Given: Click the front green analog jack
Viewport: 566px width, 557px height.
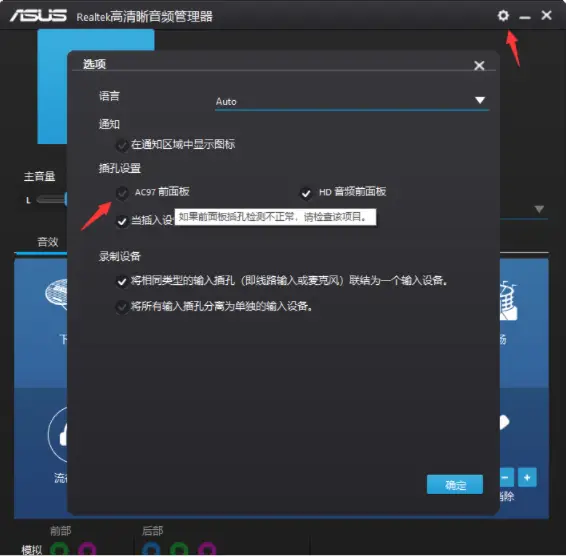Looking at the screenshot, I should click(59, 549).
